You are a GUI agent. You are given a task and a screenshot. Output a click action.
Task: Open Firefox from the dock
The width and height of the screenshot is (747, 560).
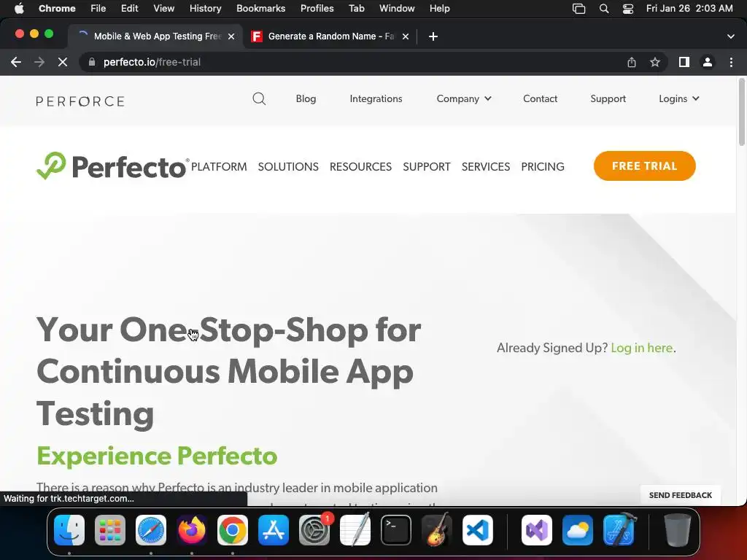[x=192, y=530]
